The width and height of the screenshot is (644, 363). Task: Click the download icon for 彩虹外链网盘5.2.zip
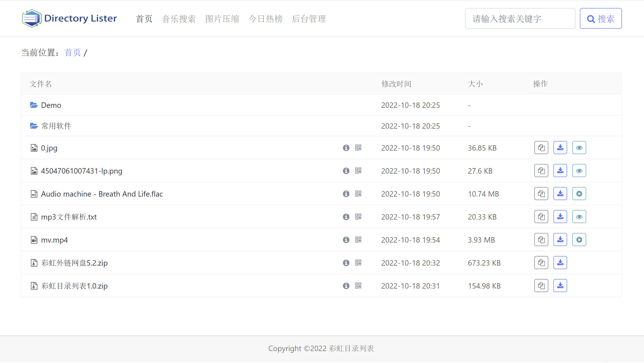pos(560,262)
